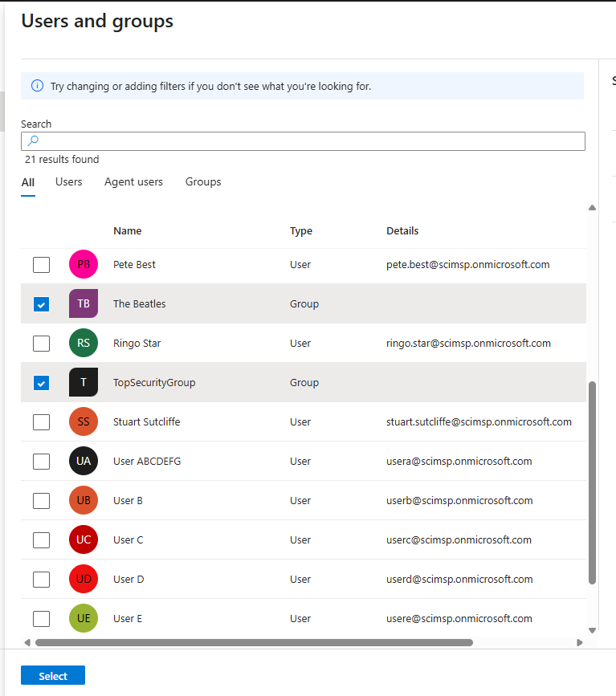Check the Ringo Star checkbox

pos(41,344)
